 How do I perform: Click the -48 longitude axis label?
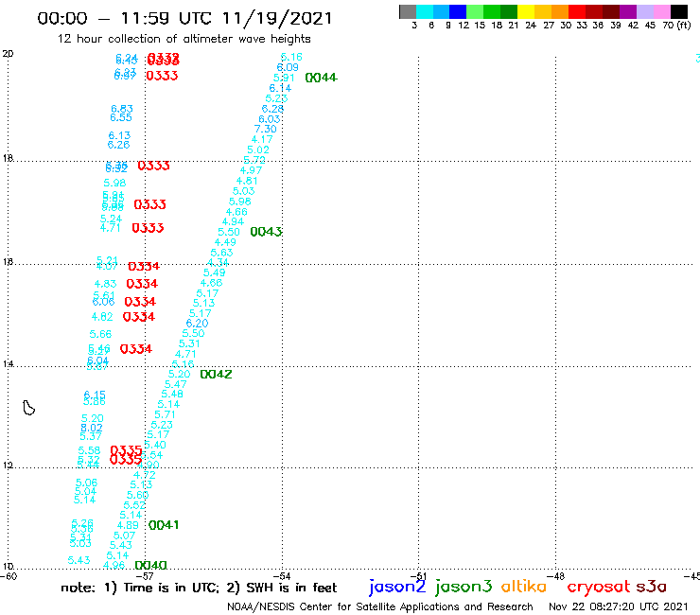pos(556,576)
